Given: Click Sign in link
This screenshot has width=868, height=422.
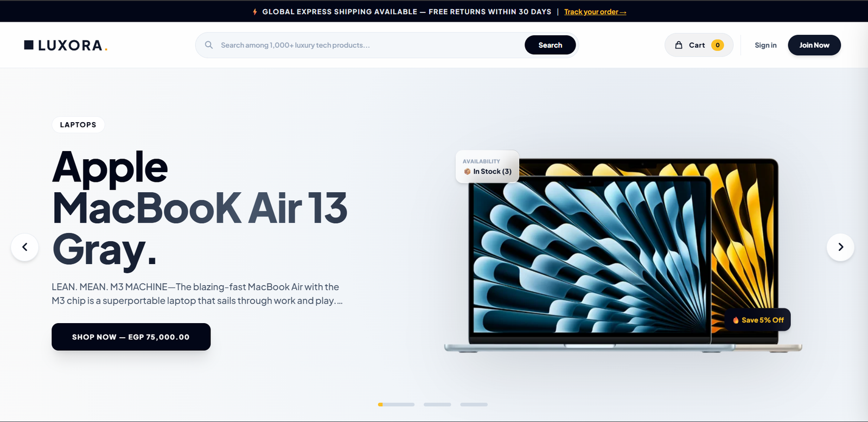Looking at the screenshot, I should click(x=765, y=45).
